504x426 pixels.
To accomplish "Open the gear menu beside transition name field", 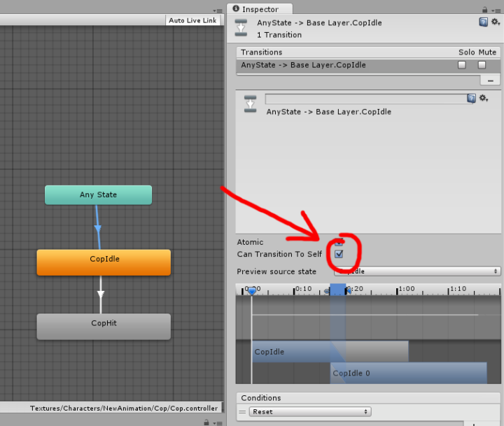I will [x=483, y=99].
